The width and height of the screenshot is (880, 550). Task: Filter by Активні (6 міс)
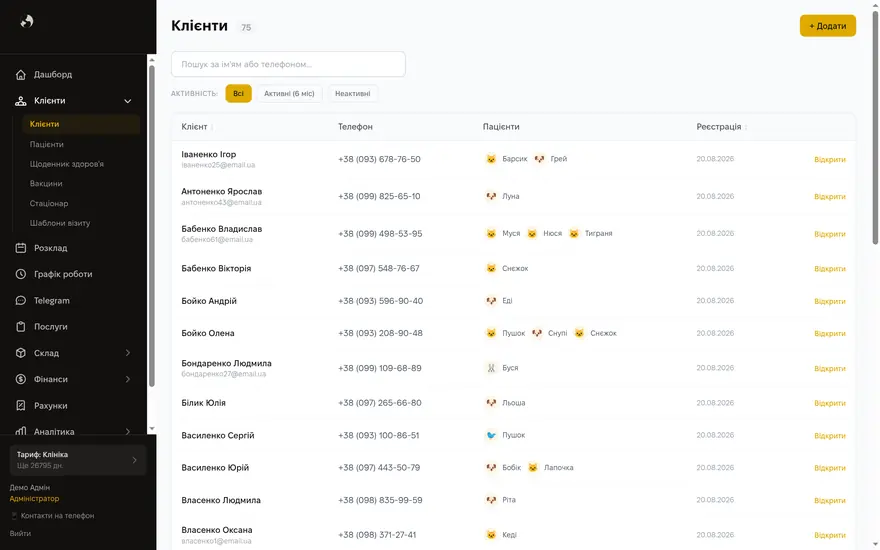[x=289, y=94]
